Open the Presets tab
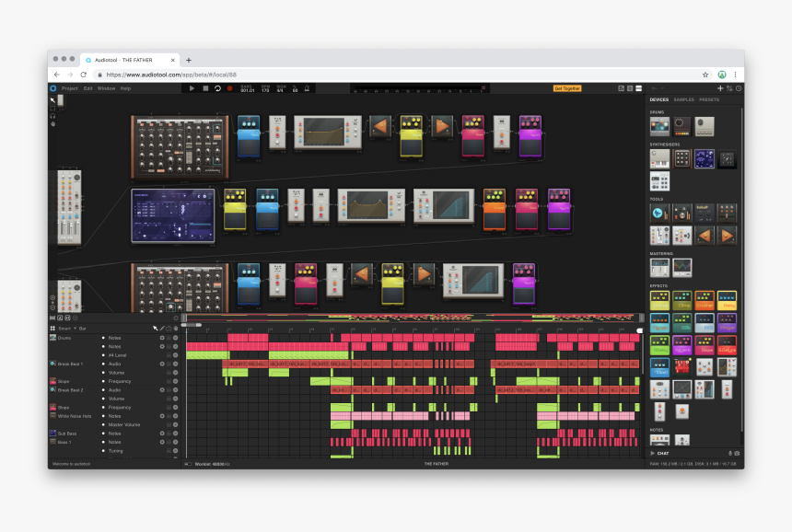The width and height of the screenshot is (792, 532). [709, 99]
